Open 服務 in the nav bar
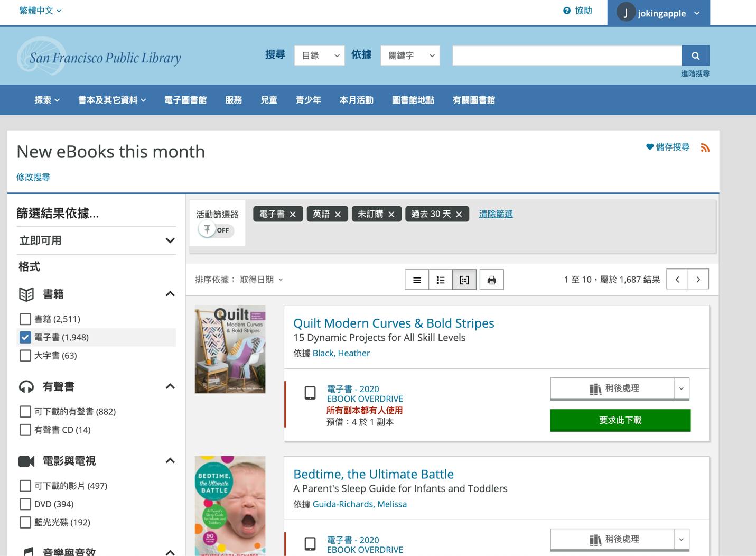The height and width of the screenshot is (556, 756). [234, 100]
